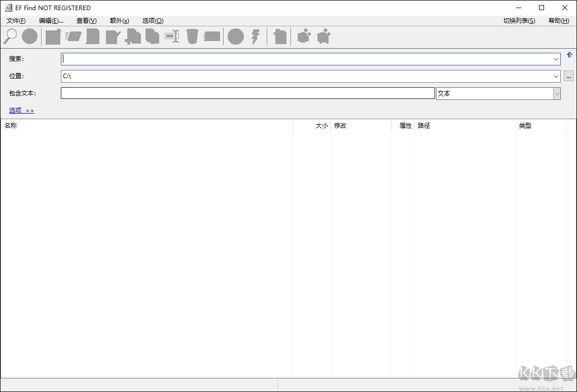Viewport: 577px width, 392px height.
Task: Click the last package box toolbar icon
Action: (x=323, y=36)
